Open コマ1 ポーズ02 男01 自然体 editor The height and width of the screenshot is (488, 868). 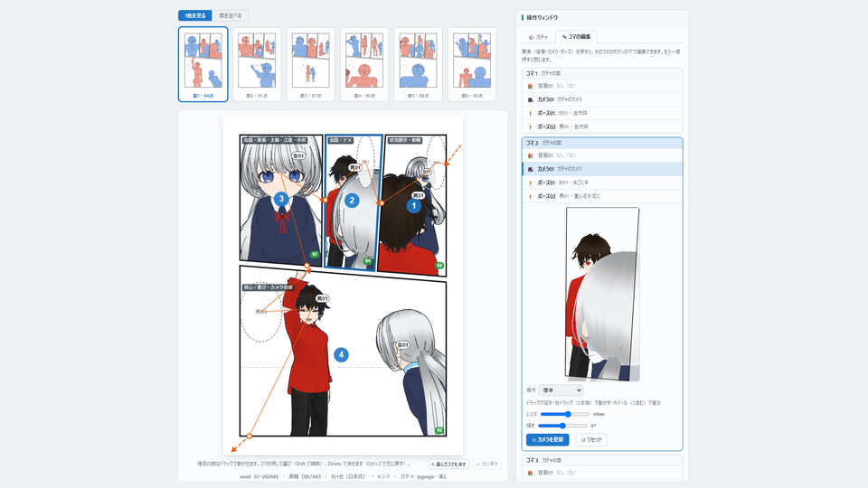click(x=602, y=127)
